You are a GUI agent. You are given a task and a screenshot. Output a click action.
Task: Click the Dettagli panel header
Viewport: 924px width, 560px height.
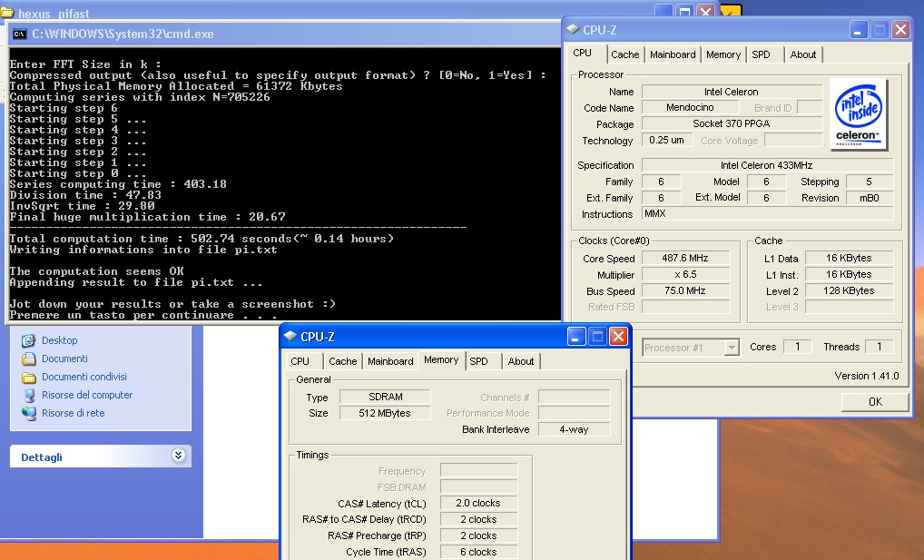[100, 457]
